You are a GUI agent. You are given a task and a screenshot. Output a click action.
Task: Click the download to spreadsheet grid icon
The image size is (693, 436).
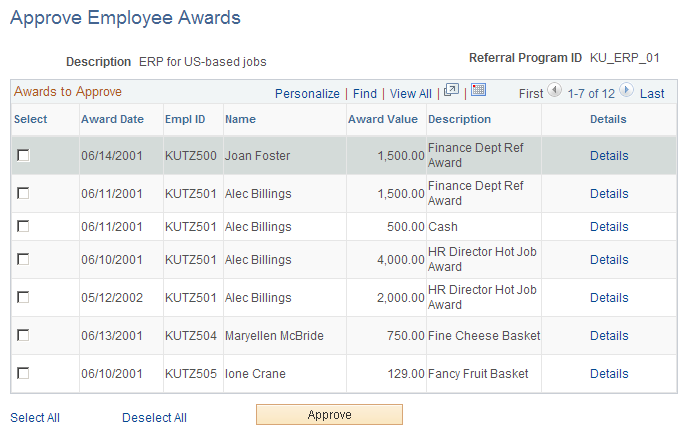click(x=478, y=90)
